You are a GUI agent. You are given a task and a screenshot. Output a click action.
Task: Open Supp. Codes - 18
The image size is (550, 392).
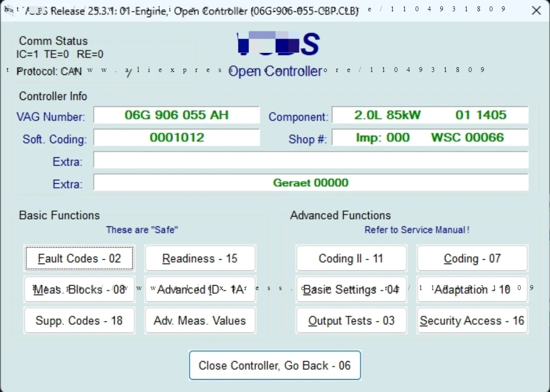[79, 320]
